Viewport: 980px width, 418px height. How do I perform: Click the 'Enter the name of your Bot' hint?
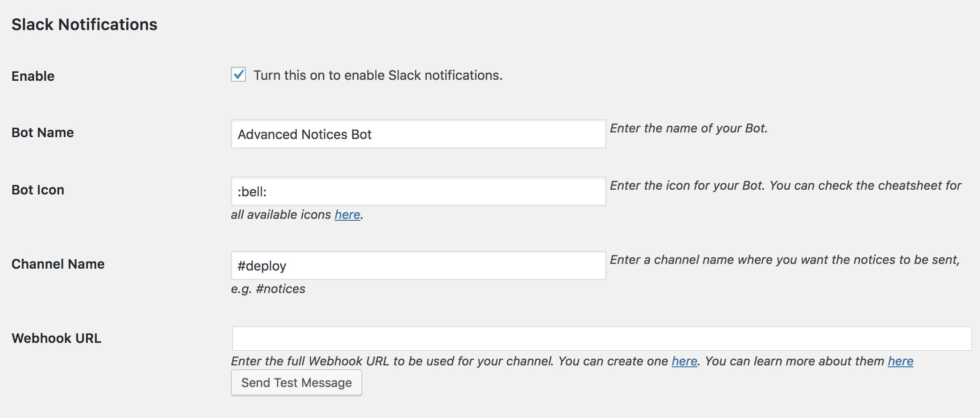pyautogui.click(x=689, y=129)
